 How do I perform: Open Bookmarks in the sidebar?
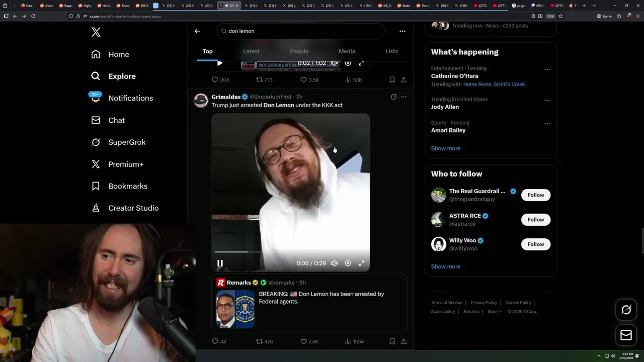(119, 186)
